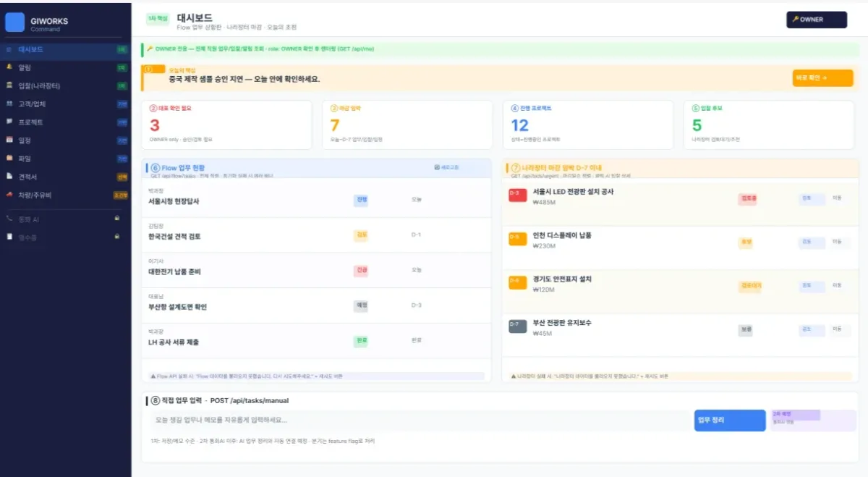Click the 완료 badge on LH 공사 서류 제출

click(362, 341)
